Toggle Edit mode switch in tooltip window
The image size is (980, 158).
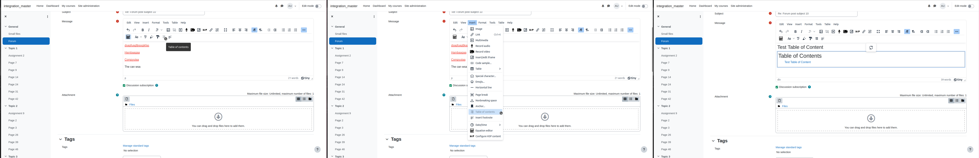tap(318, 6)
